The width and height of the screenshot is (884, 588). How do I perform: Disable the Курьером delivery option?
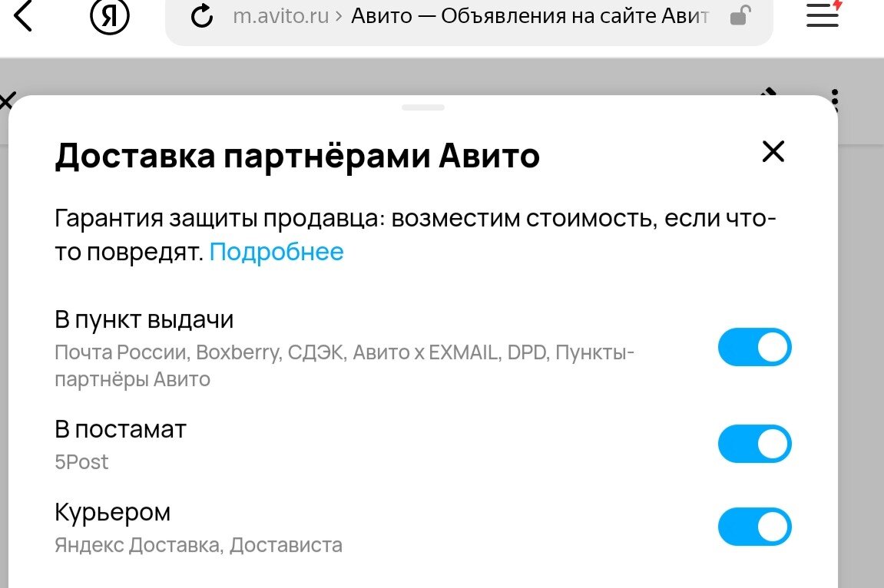754,527
